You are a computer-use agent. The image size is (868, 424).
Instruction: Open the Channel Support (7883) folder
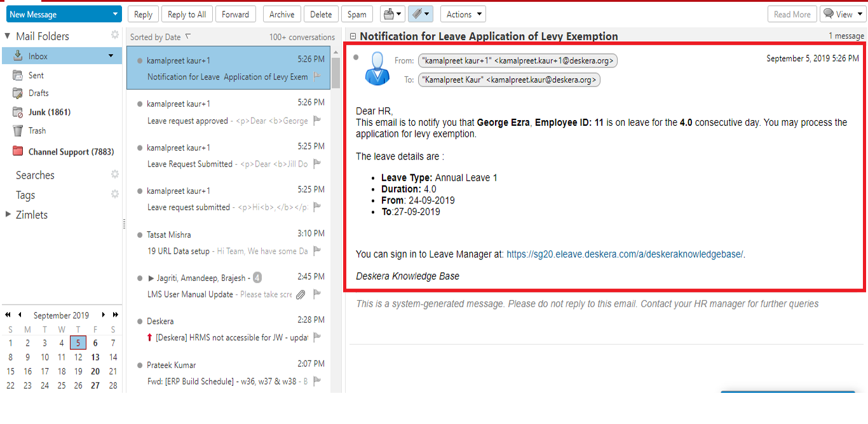pos(71,152)
